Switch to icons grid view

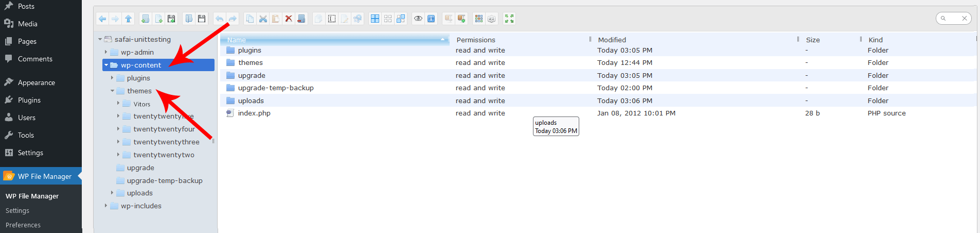(x=479, y=19)
